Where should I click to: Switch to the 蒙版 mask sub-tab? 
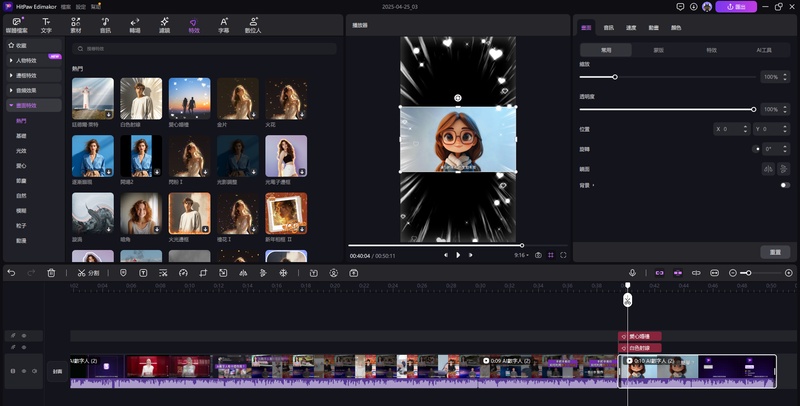(659, 50)
